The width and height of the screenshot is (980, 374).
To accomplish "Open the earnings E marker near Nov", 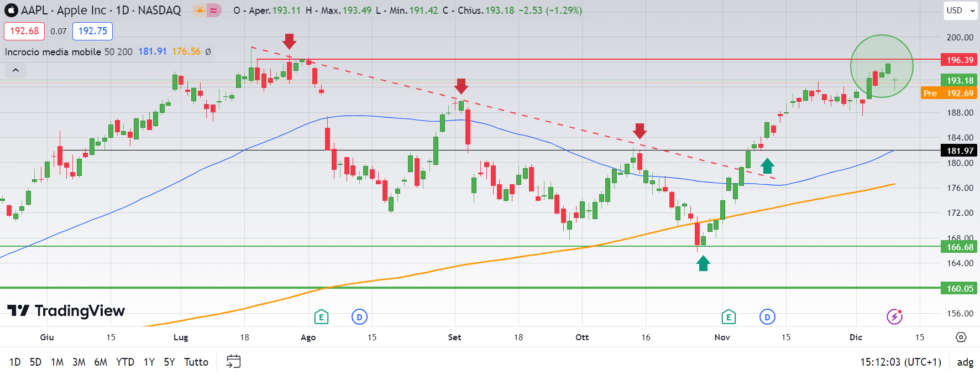I will (x=729, y=317).
